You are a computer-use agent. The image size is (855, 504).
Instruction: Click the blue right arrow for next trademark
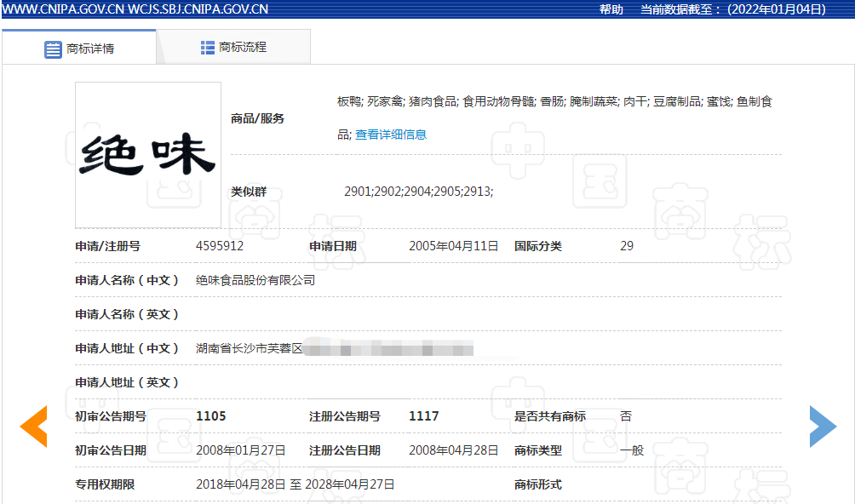(x=822, y=427)
